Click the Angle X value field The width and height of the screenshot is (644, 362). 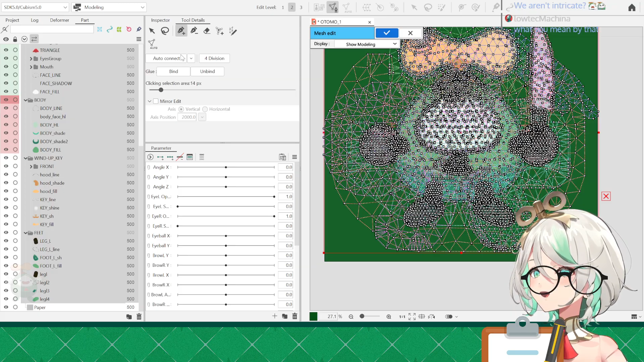click(x=286, y=167)
